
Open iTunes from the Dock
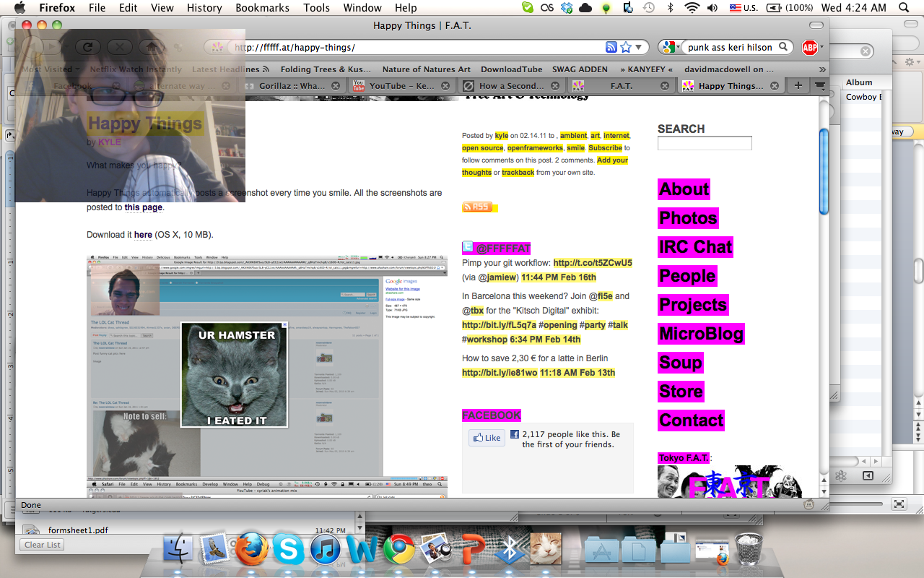coord(325,551)
